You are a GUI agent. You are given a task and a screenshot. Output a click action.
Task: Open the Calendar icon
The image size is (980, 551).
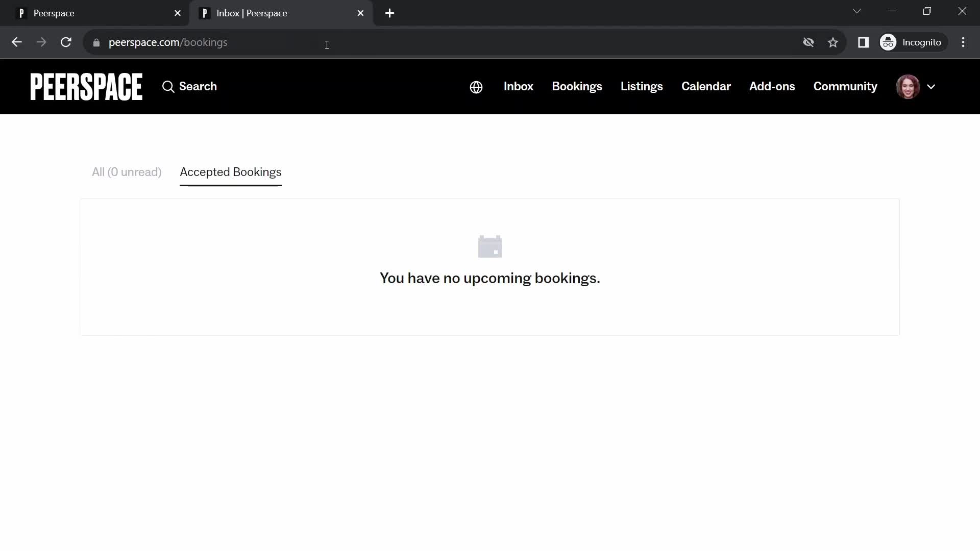[706, 86]
